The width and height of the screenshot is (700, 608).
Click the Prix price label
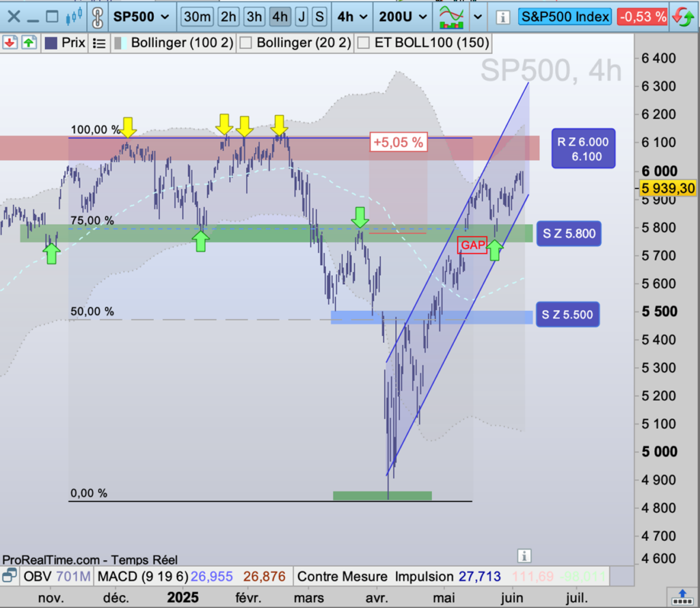73,43
